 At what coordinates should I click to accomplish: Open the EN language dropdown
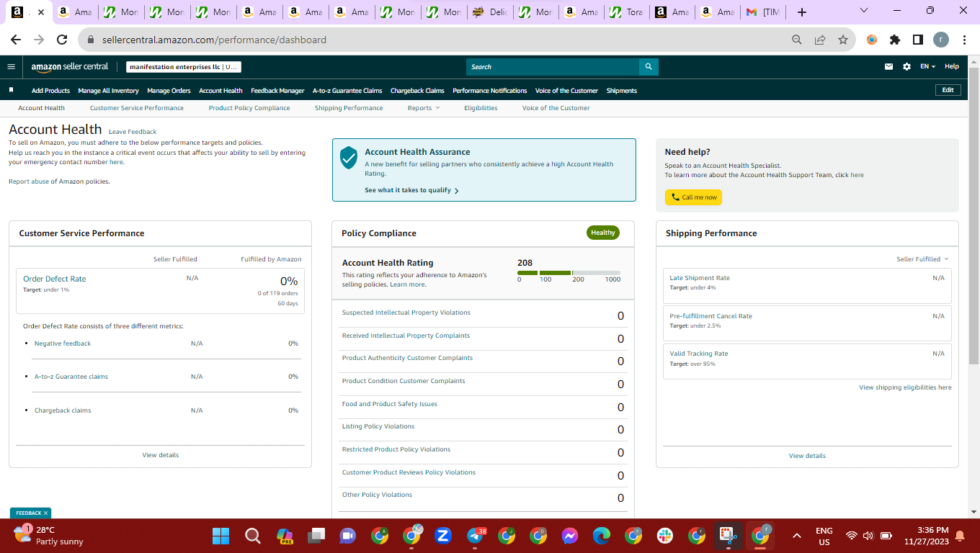tap(927, 67)
